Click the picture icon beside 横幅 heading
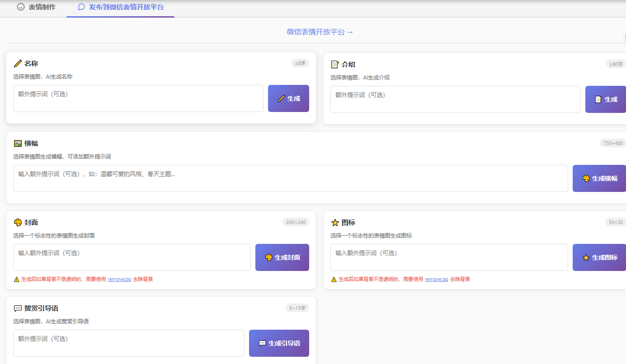 tap(18, 144)
